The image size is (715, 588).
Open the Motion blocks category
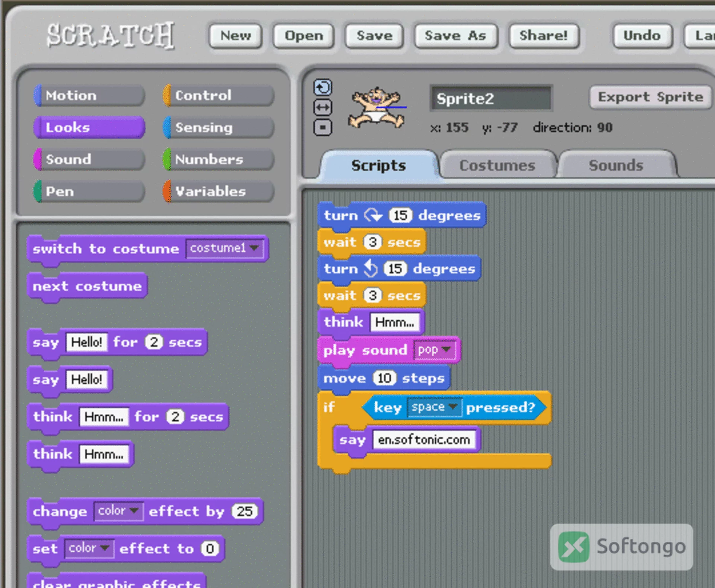pyautogui.click(x=89, y=96)
